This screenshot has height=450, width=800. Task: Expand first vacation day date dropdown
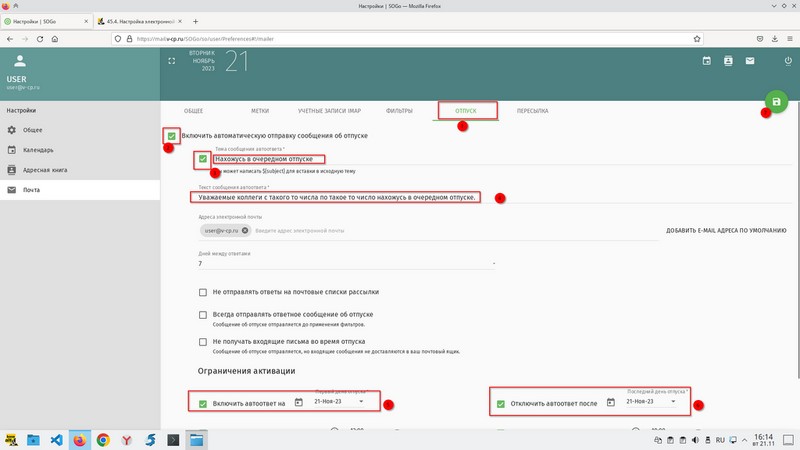coord(361,402)
